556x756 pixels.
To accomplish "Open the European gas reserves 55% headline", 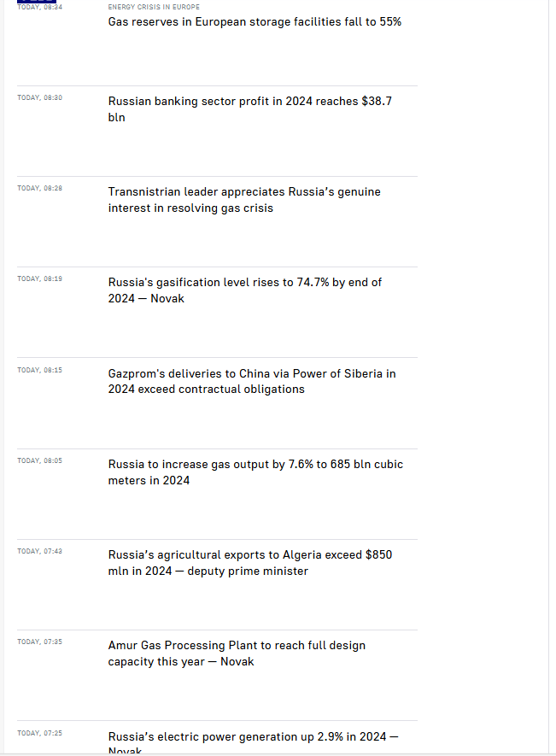I will point(255,21).
